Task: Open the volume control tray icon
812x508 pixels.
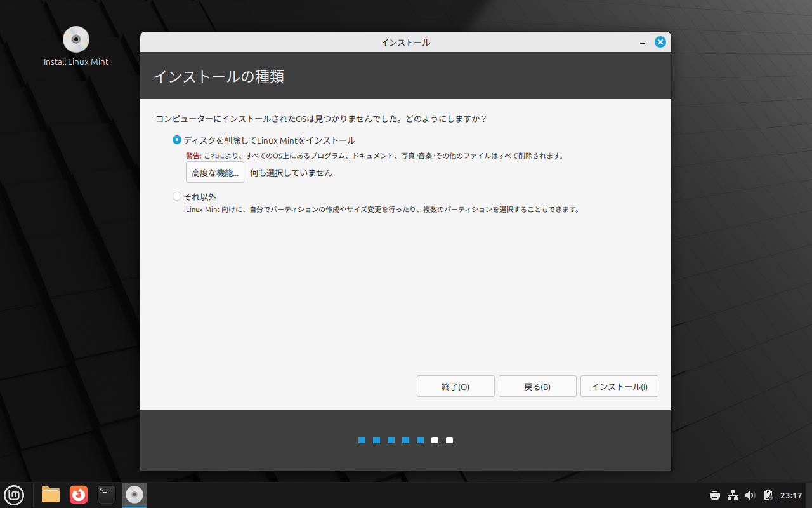Action: [x=750, y=495]
